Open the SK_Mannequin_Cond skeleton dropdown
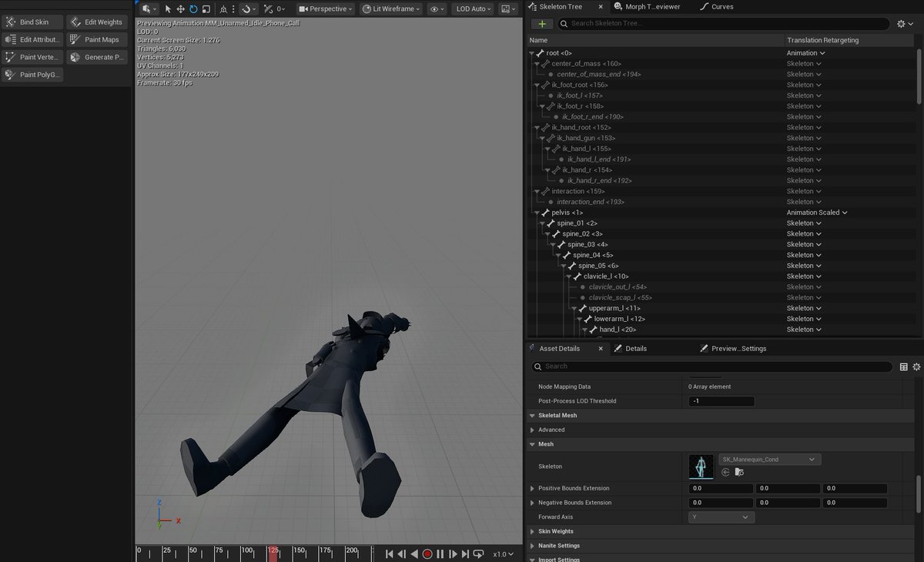 770,460
